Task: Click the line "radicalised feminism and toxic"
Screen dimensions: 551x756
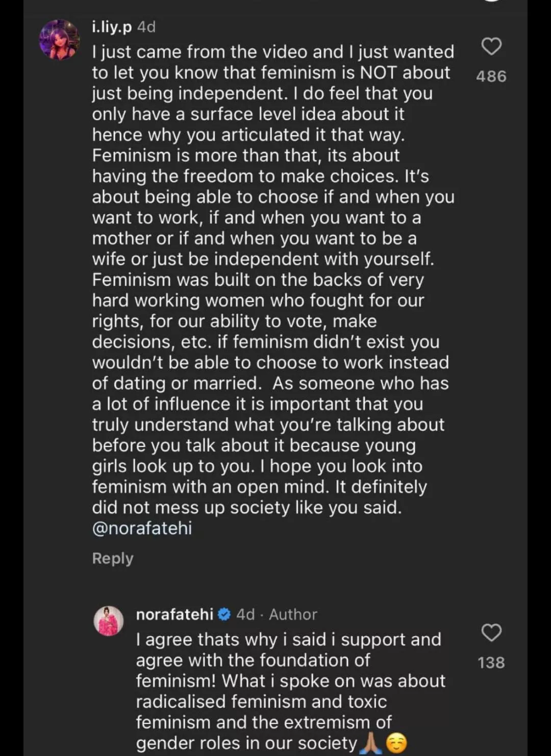Action: 261,701
